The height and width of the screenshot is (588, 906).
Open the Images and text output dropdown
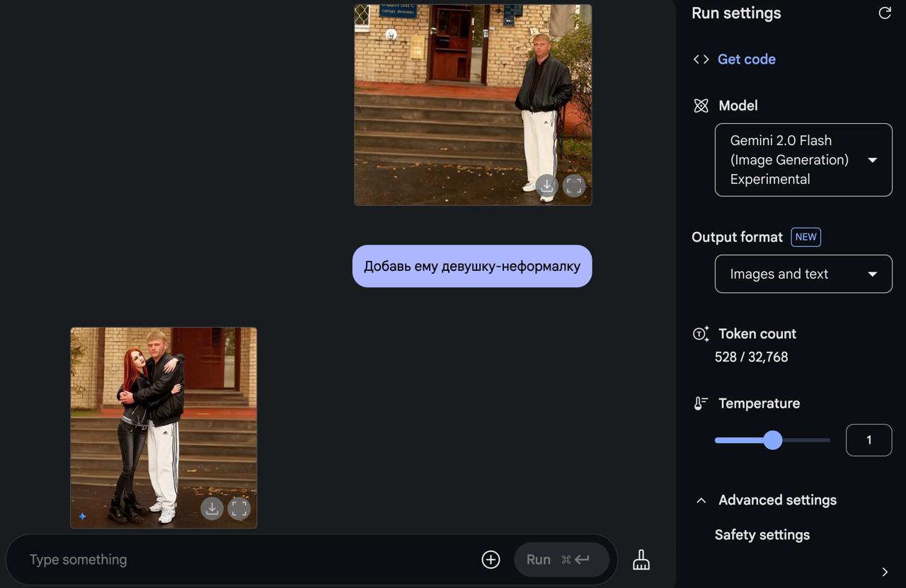pos(803,274)
